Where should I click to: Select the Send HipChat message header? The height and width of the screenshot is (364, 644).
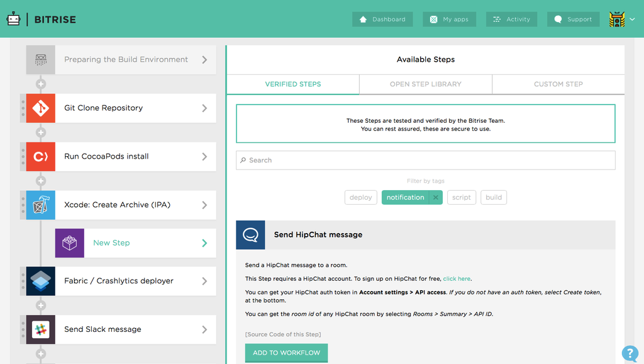tap(426, 235)
